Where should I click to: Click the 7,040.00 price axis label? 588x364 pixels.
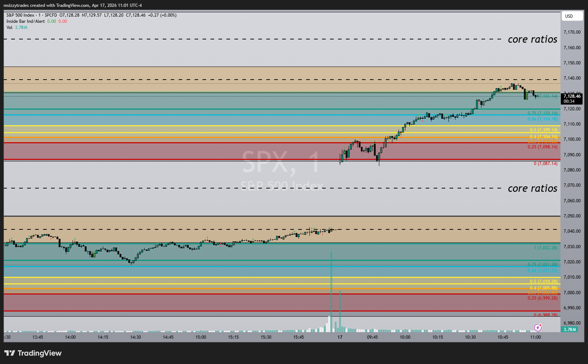pyautogui.click(x=572, y=231)
